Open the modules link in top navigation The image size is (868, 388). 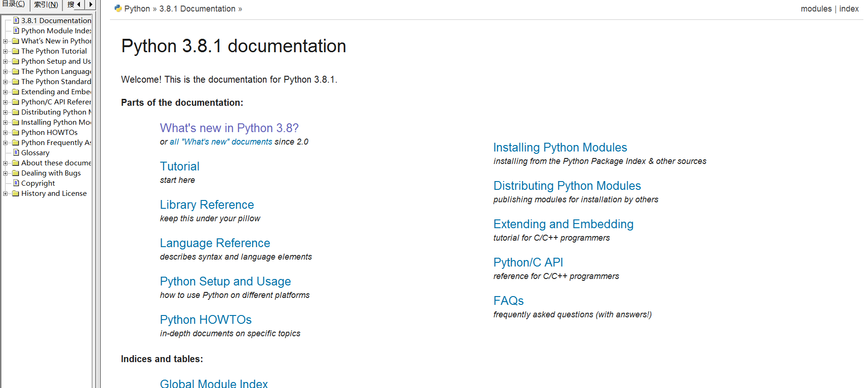(816, 9)
